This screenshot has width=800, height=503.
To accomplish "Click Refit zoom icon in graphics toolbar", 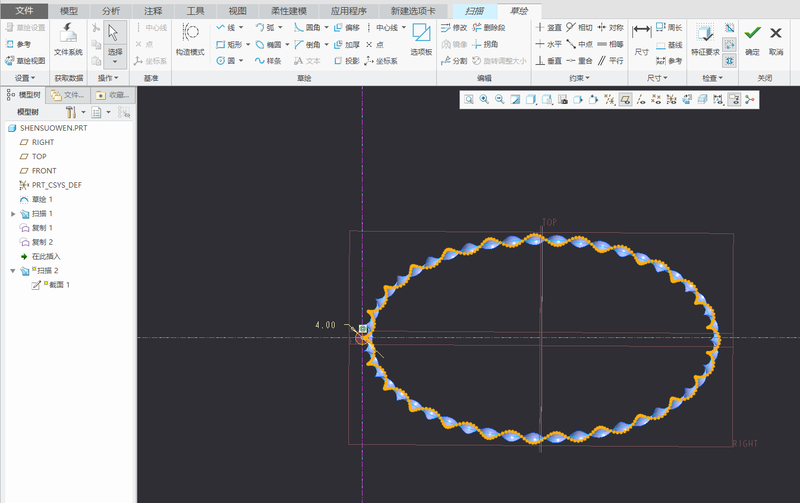I will click(x=469, y=100).
